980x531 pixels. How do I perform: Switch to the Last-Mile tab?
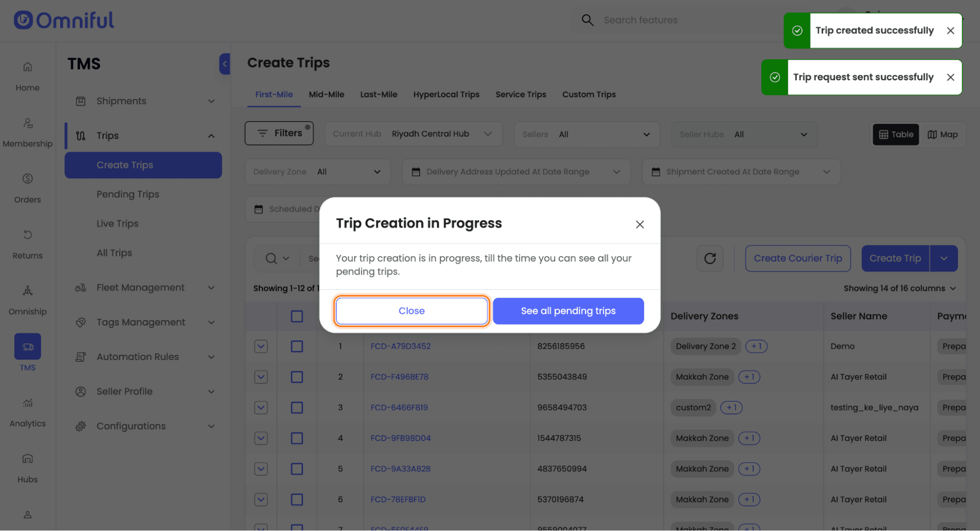(378, 95)
